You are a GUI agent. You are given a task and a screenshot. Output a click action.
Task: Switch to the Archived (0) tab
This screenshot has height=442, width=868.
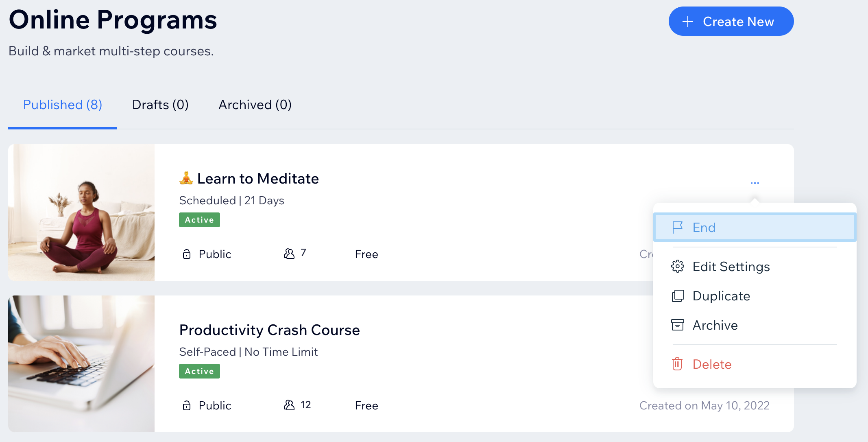tap(255, 105)
